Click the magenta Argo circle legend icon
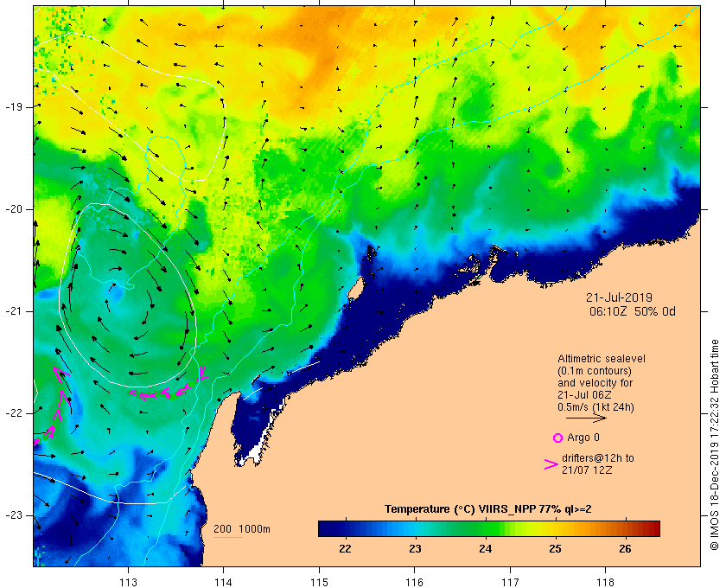Viewport: 726px width, 588px height. click(x=558, y=438)
